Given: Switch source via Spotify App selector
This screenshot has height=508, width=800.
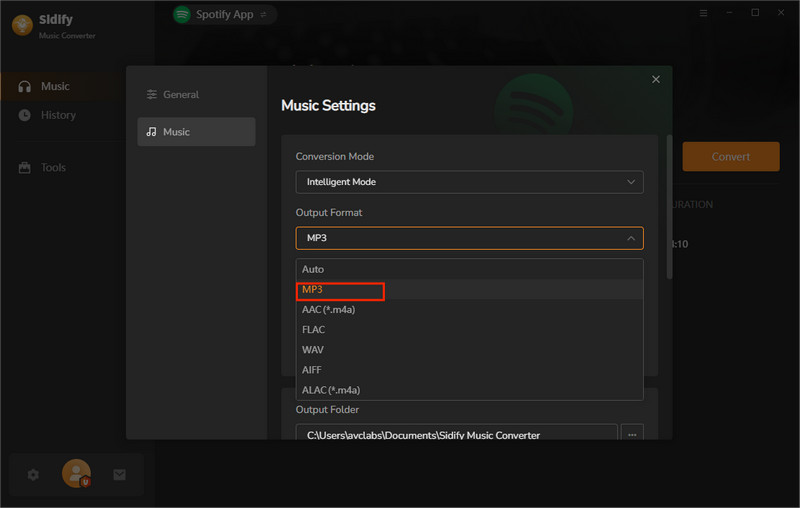Looking at the screenshot, I should [225, 14].
